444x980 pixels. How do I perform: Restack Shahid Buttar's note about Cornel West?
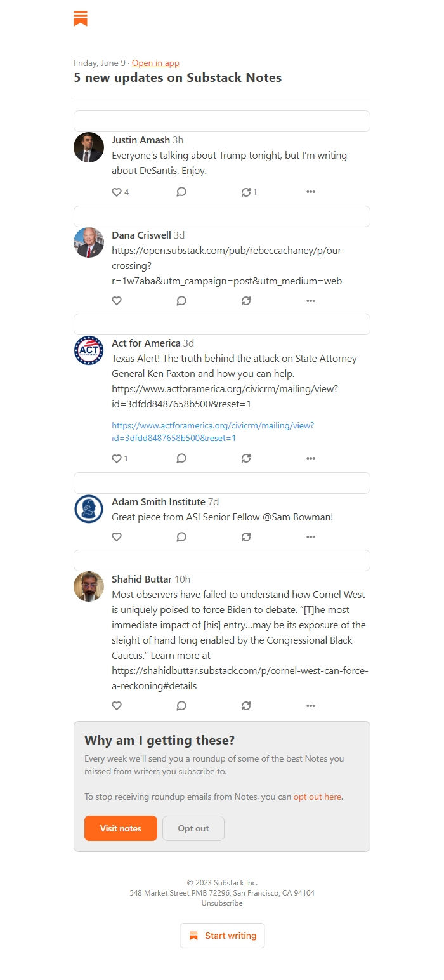click(246, 705)
